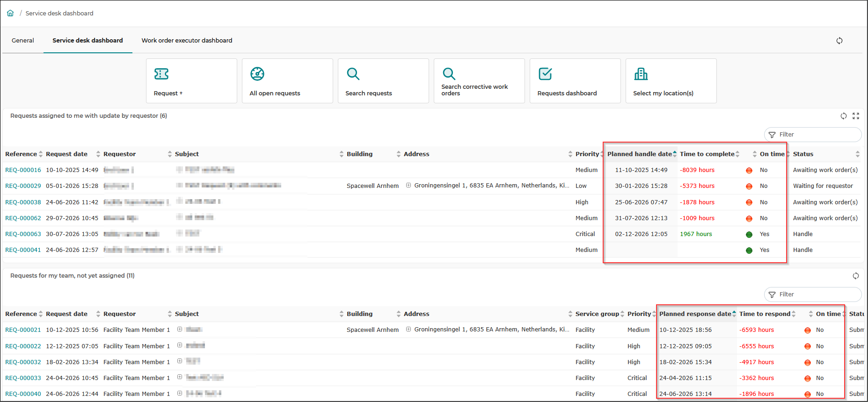Viewport: 868px width, 402px height.
Task: Expand address details for Groningensingel in REQ-000029
Action: pos(408,186)
